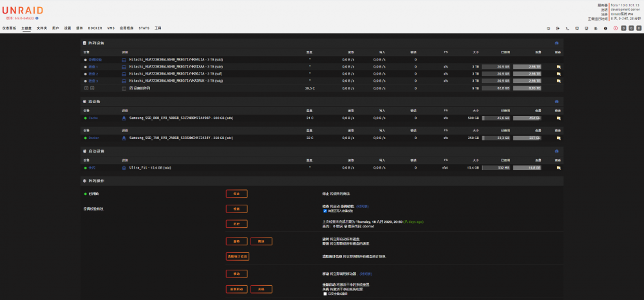
Task: Click the first small toggle box in the array totals row
Action: coord(86,88)
